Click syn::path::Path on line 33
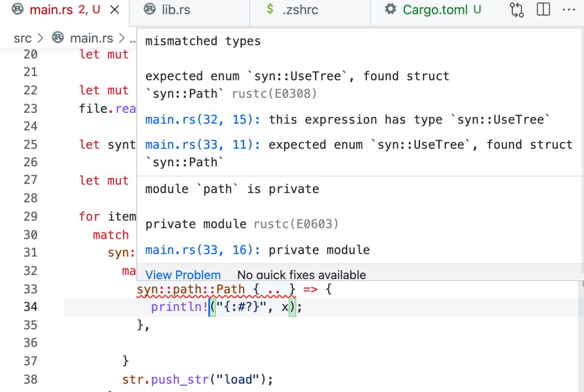The image size is (584, 392). [x=191, y=289]
